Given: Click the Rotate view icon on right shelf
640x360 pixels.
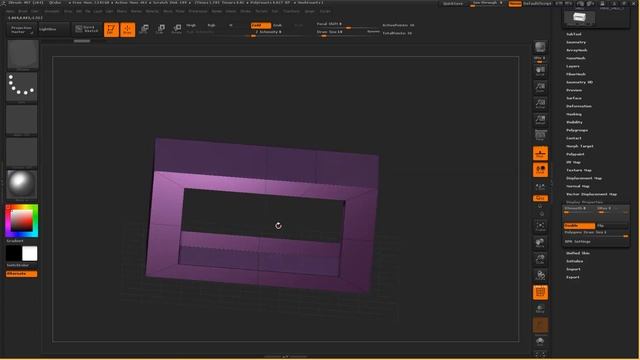Looking at the screenshot, I should click(x=540, y=276).
